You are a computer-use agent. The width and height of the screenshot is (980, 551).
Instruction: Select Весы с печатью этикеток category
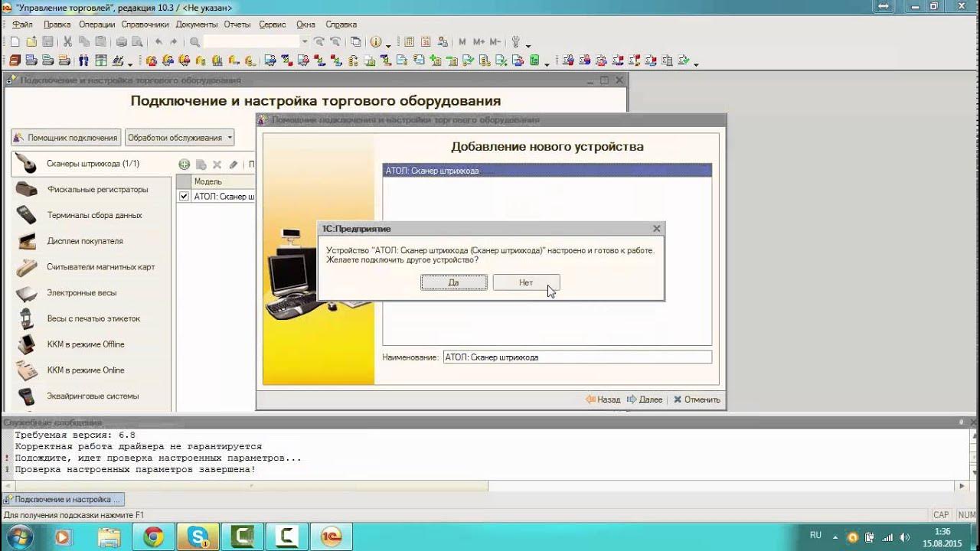93,318
